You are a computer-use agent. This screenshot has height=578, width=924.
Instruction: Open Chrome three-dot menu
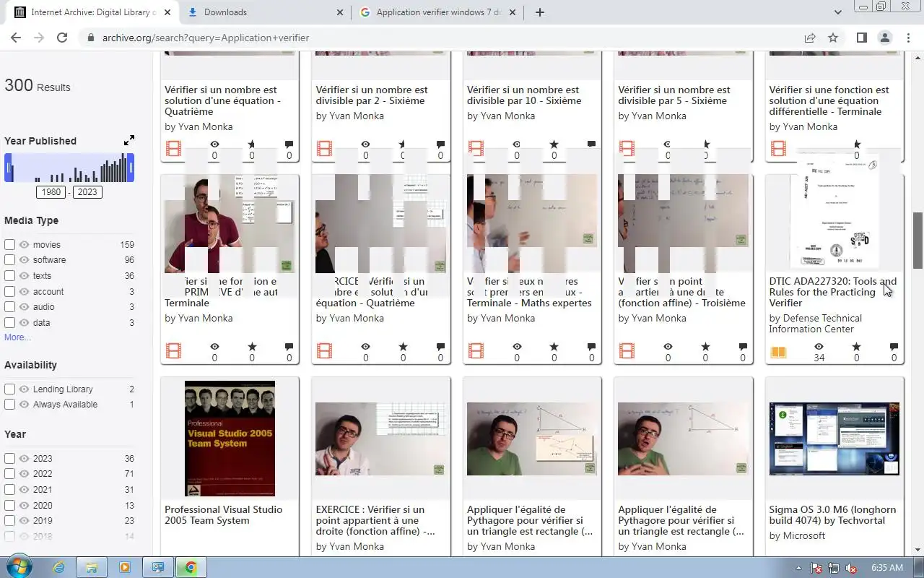pos(908,38)
